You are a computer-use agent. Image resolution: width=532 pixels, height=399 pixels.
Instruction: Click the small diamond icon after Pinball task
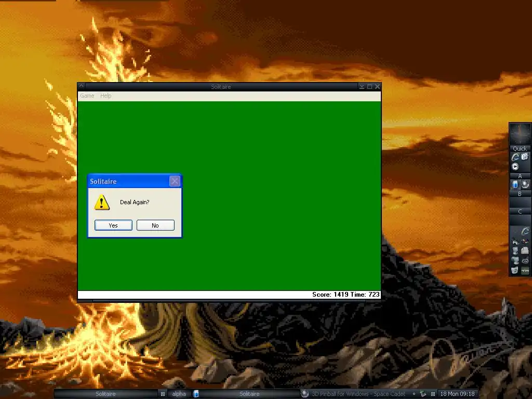414,394
